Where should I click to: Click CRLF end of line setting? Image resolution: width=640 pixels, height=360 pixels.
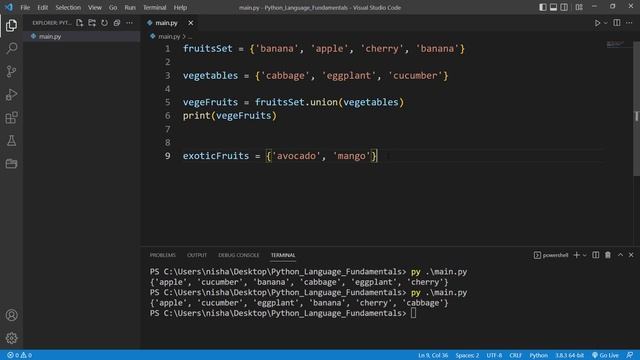[515, 355]
